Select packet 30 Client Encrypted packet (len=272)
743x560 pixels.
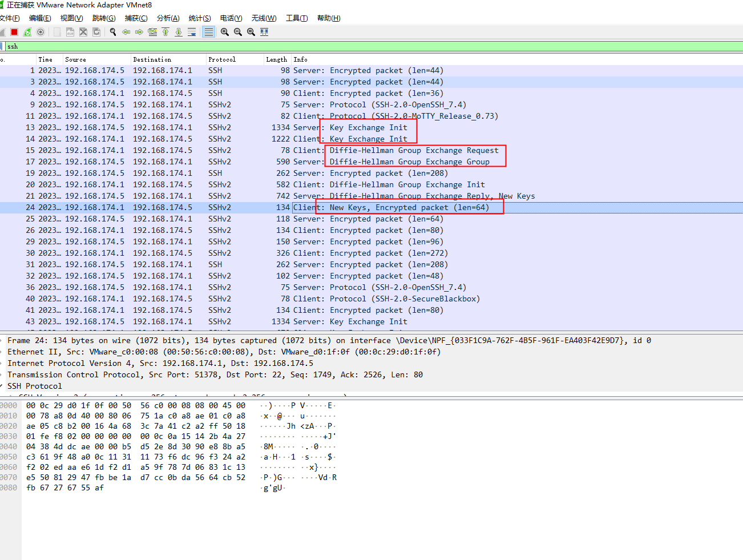point(371,253)
